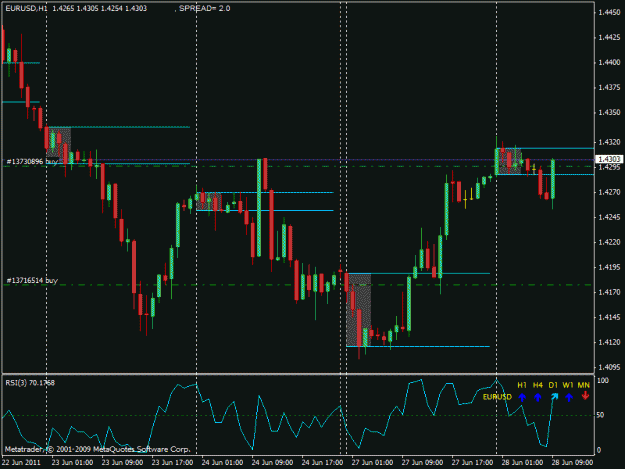Click the D1 timeframe label
This screenshot has height=469, width=625.
553,385
